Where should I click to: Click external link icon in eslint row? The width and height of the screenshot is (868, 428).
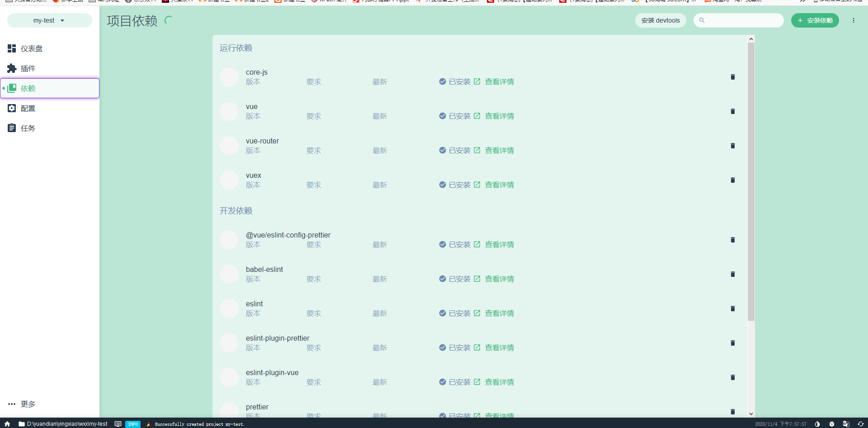[477, 313]
